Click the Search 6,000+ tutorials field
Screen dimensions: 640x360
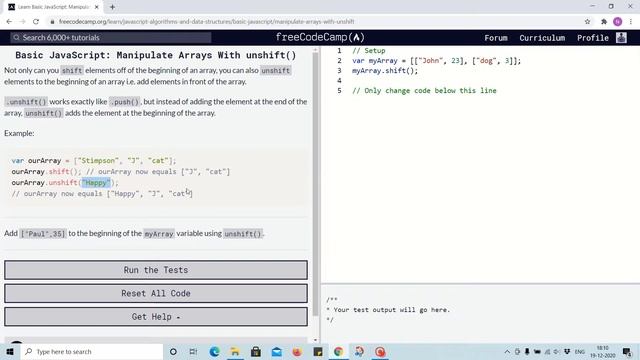111,38
